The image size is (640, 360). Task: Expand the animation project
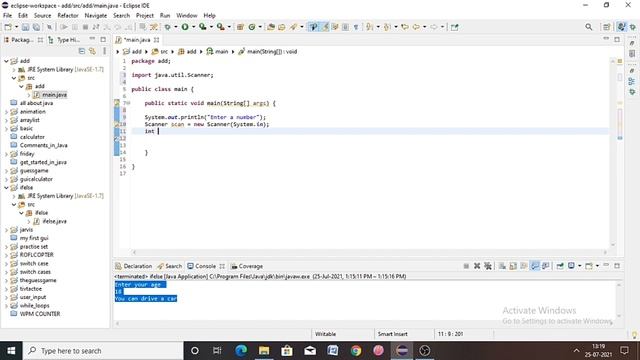[x=6, y=111]
